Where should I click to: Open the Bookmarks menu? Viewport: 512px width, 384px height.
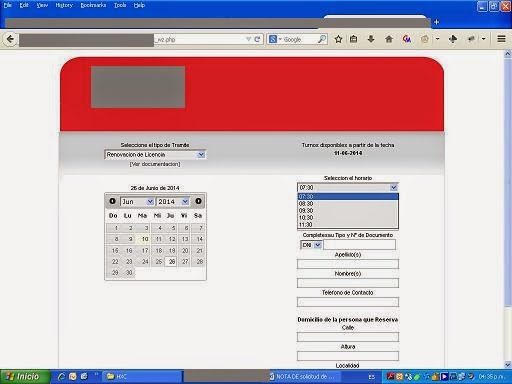pyautogui.click(x=93, y=5)
